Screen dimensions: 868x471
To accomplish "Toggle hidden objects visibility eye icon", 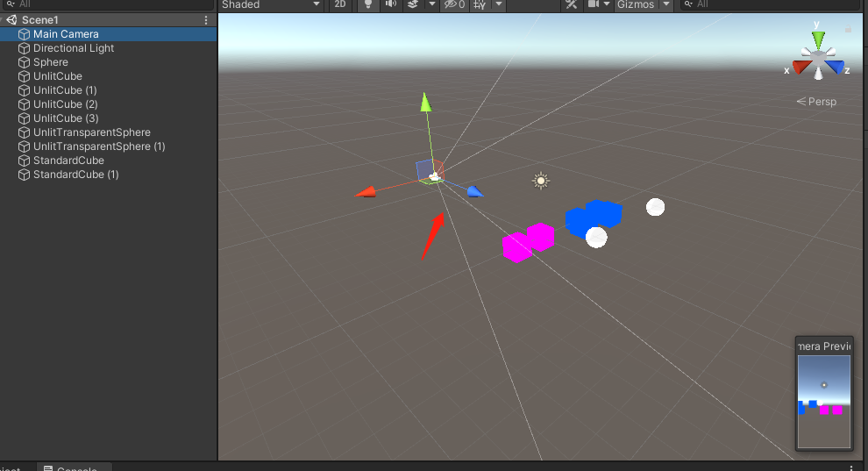I will click(x=454, y=4).
